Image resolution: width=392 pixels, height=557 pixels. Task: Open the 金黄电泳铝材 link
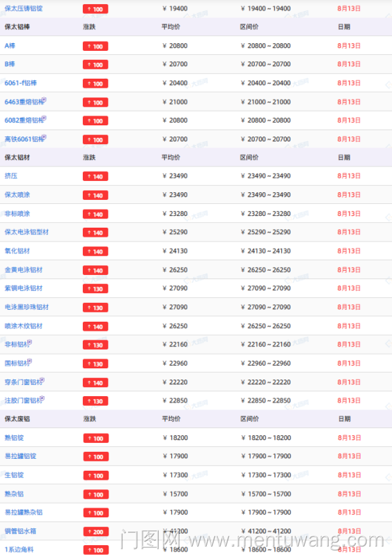(x=24, y=270)
